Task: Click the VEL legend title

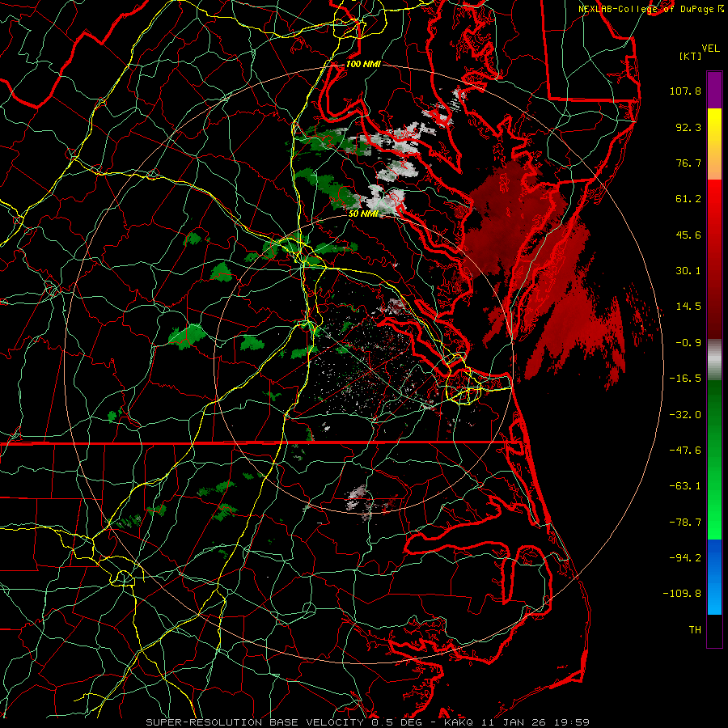Action: (710, 49)
